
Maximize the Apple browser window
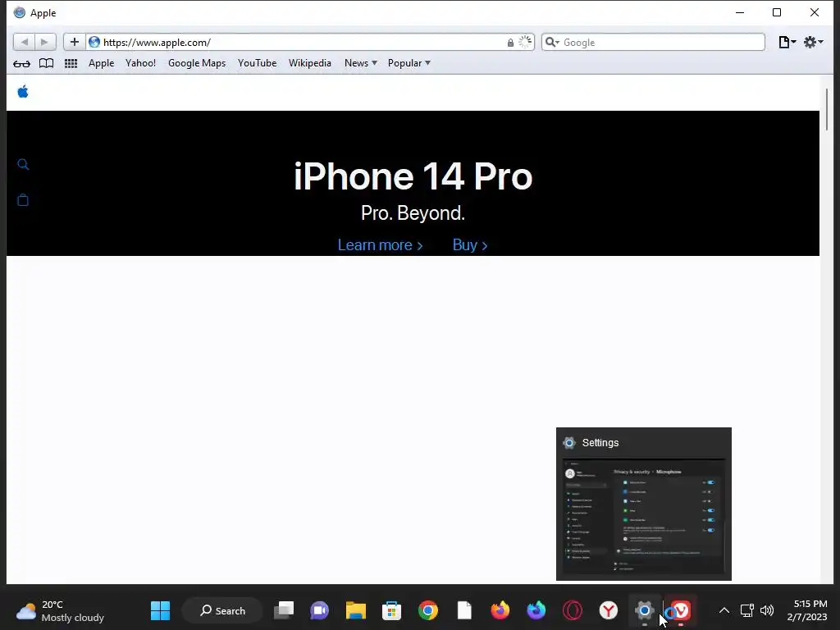point(777,12)
